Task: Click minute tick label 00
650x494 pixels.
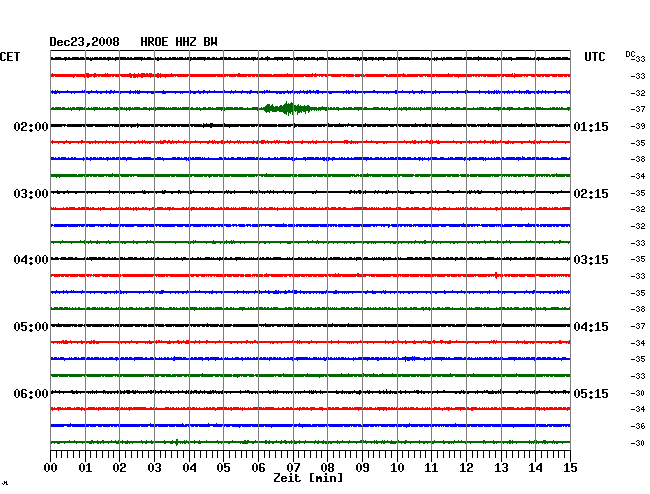Action: click(51, 467)
